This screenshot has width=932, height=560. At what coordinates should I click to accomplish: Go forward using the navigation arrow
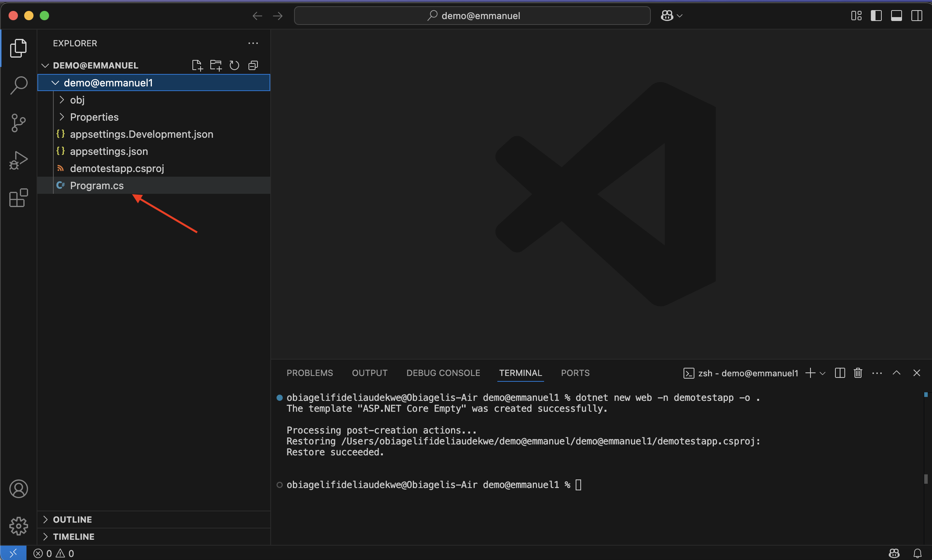(x=278, y=16)
